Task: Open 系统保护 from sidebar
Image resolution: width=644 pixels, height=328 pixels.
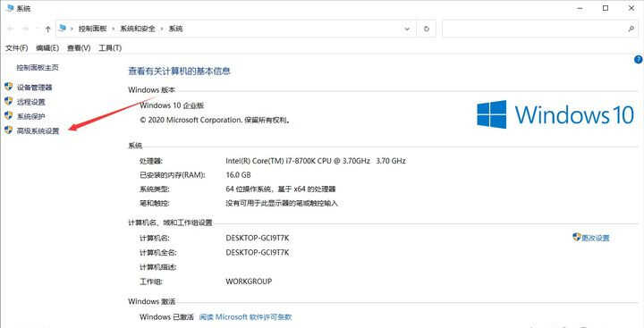Action: [30, 116]
